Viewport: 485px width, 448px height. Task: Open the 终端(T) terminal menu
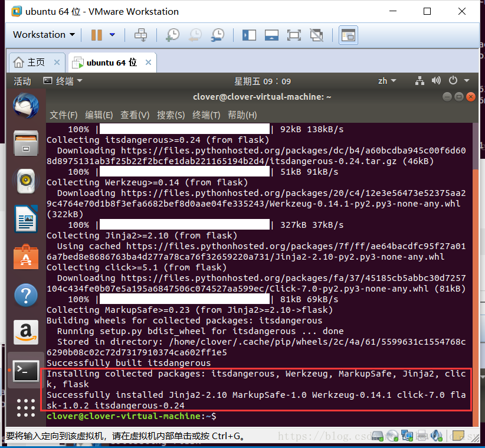click(x=207, y=115)
